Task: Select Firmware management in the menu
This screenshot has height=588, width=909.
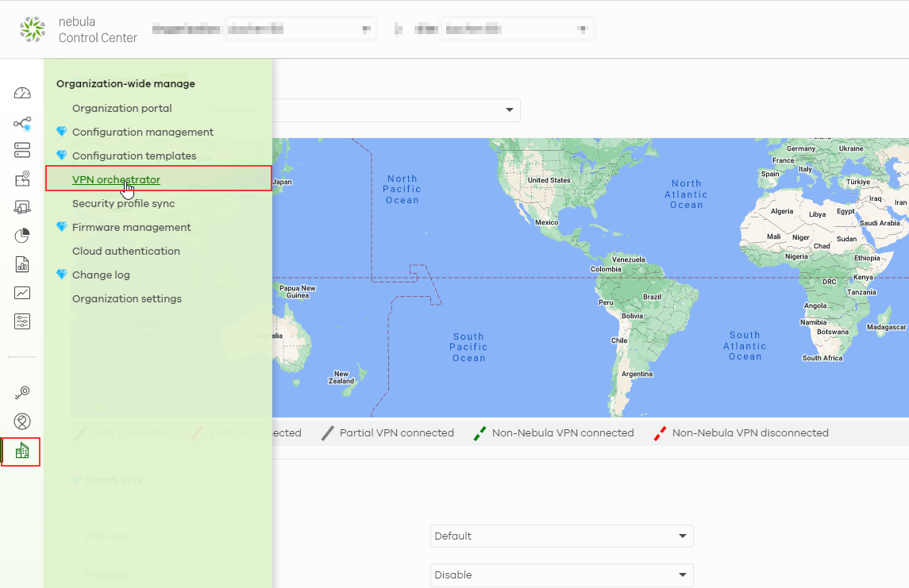Action: coord(131,227)
